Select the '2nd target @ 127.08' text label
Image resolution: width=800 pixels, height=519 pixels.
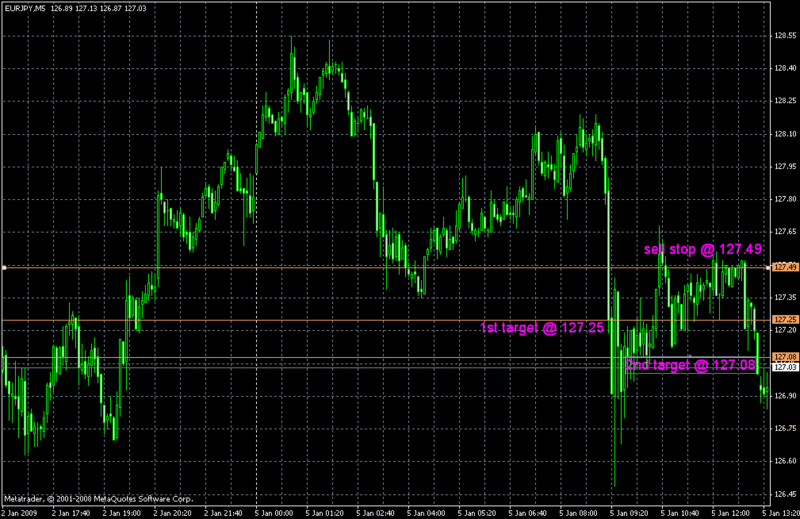point(690,365)
